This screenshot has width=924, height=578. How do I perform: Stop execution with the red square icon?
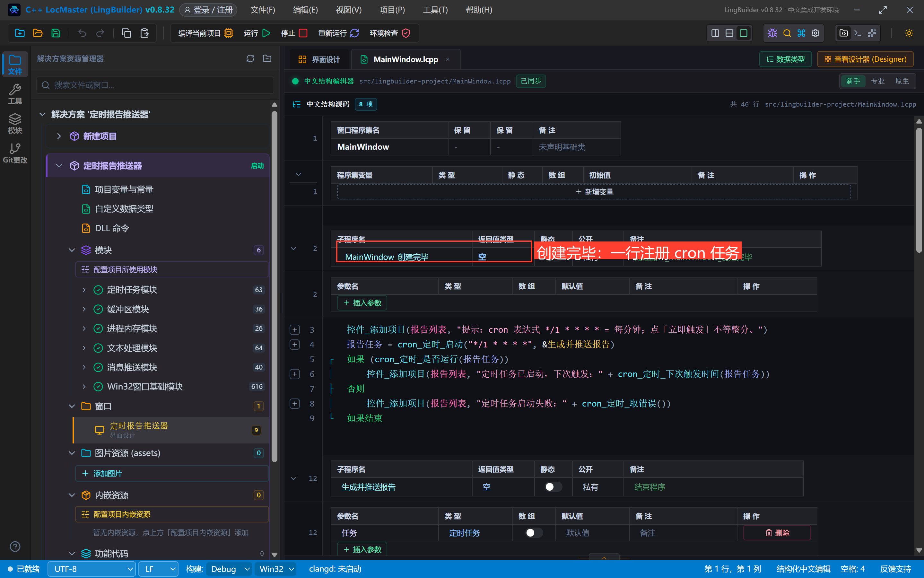pyautogui.click(x=303, y=33)
